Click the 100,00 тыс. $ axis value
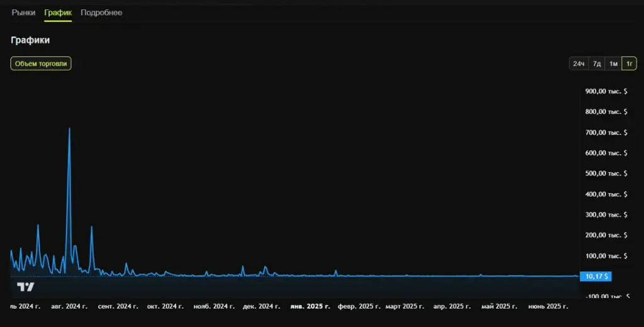 (606, 255)
